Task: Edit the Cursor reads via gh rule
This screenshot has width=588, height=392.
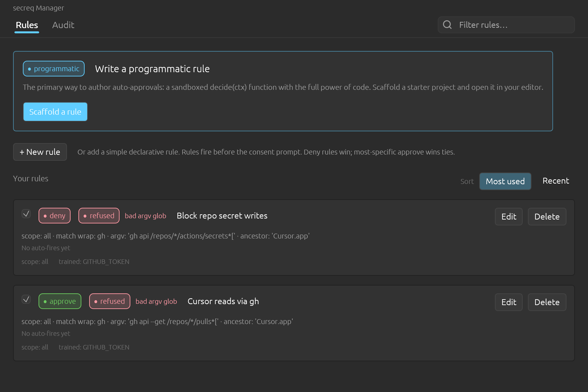Action: [x=509, y=302]
